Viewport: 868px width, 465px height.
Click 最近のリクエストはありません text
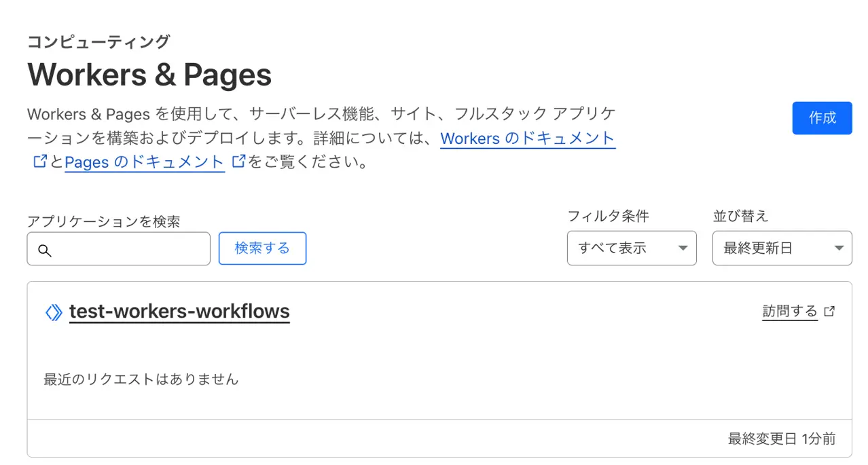pyautogui.click(x=141, y=379)
